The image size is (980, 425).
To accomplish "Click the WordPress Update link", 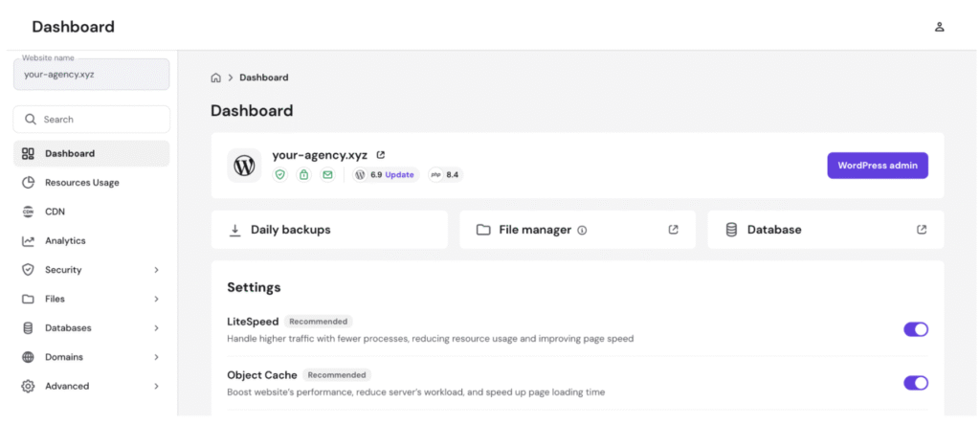I will [x=400, y=175].
